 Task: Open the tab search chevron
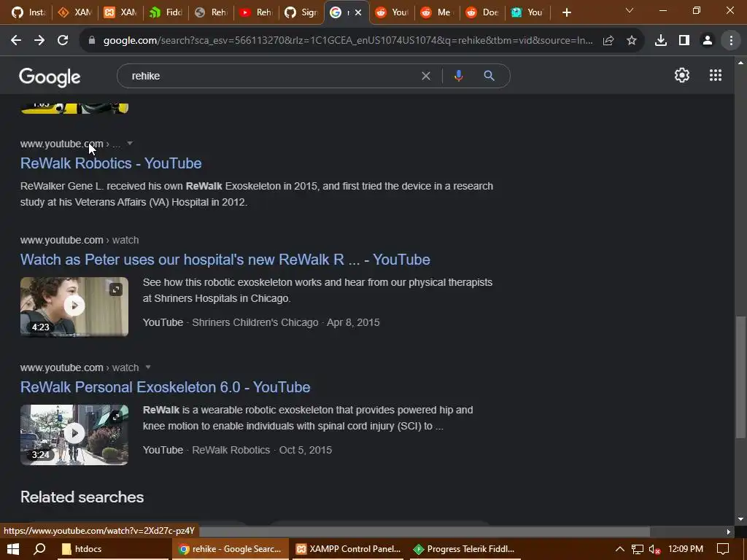[630, 10]
